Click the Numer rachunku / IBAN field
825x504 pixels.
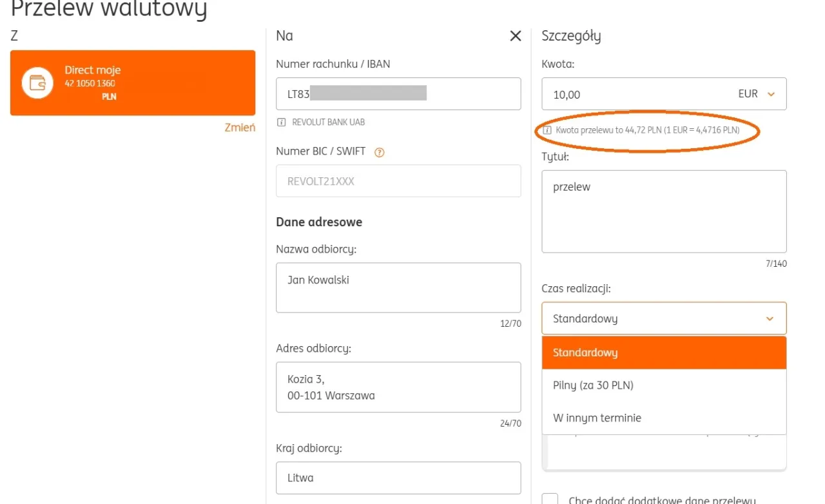(x=398, y=94)
